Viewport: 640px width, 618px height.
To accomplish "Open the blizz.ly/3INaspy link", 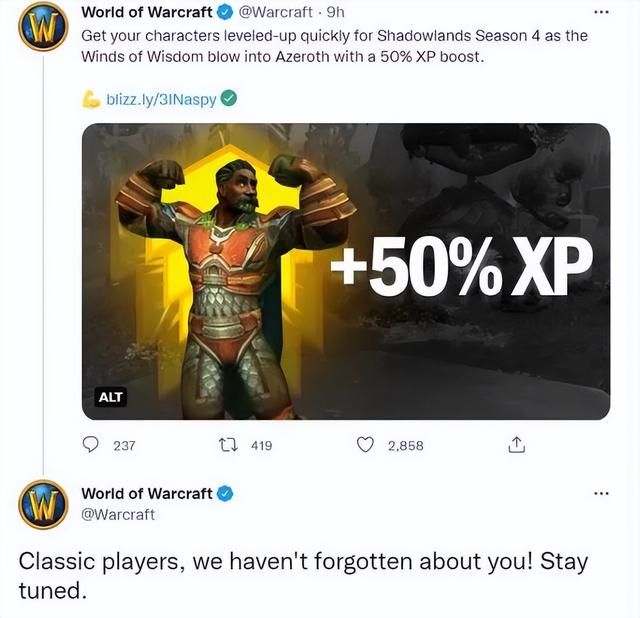I will 161,100.
